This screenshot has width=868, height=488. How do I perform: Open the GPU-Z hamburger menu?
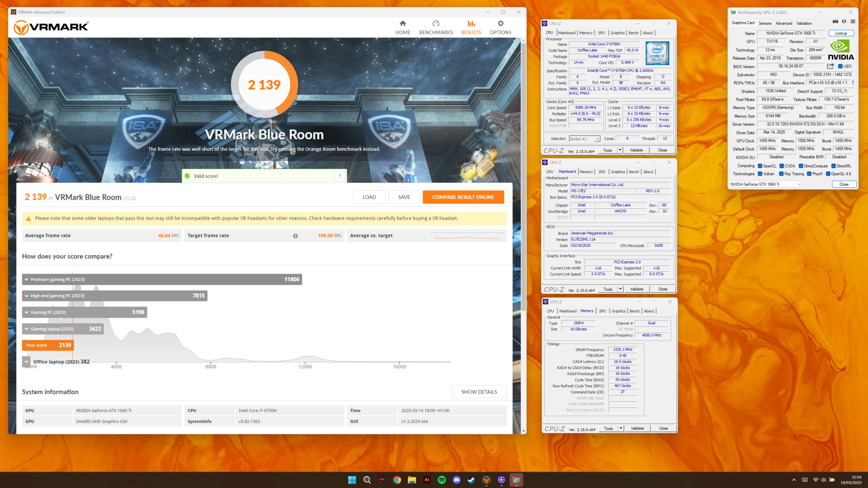(853, 21)
